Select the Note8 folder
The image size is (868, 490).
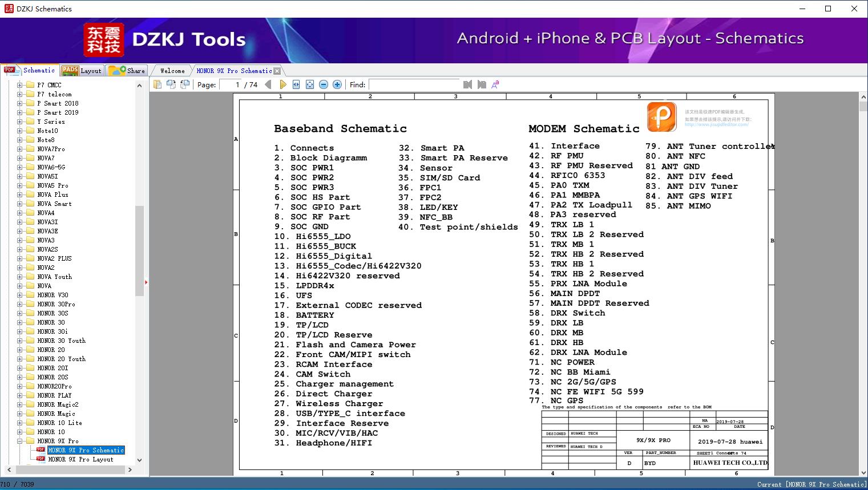(x=46, y=140)
